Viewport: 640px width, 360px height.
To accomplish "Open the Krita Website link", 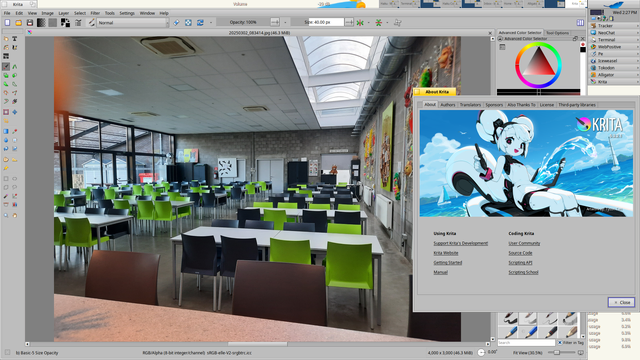I will [446, 253].
